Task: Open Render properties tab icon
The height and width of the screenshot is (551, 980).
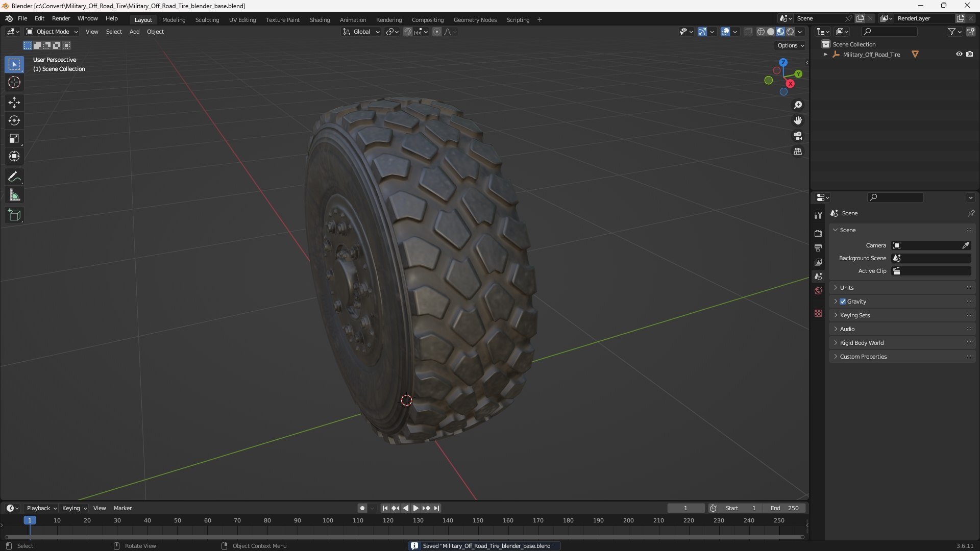Action: (x=818, y=233)
